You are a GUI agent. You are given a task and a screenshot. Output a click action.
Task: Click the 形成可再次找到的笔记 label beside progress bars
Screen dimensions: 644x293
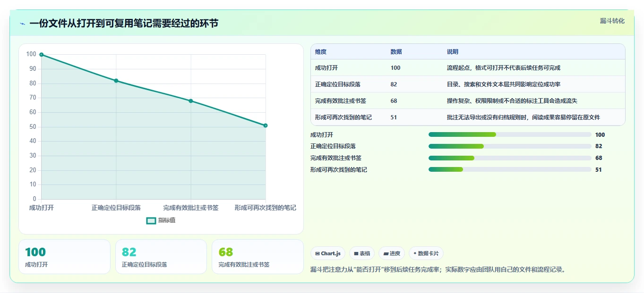click(339, 169)
